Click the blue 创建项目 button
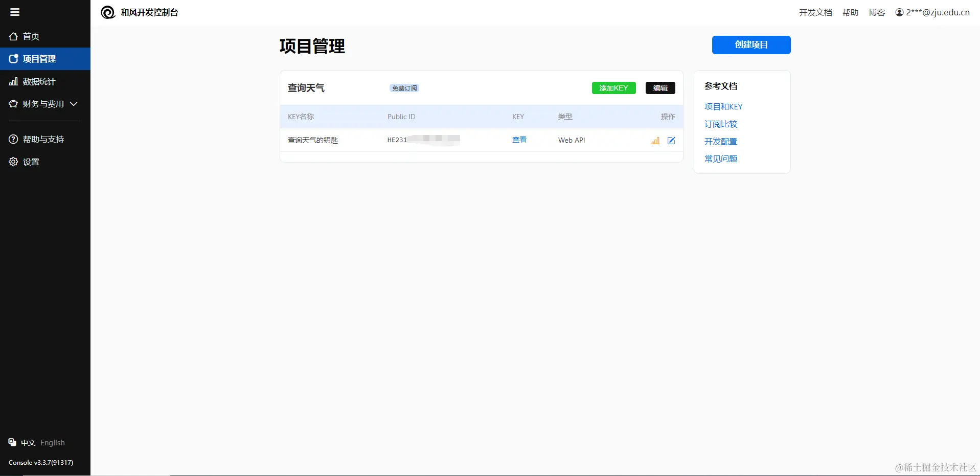The width and height of the screenshot is (980, 476). point(751,45)
